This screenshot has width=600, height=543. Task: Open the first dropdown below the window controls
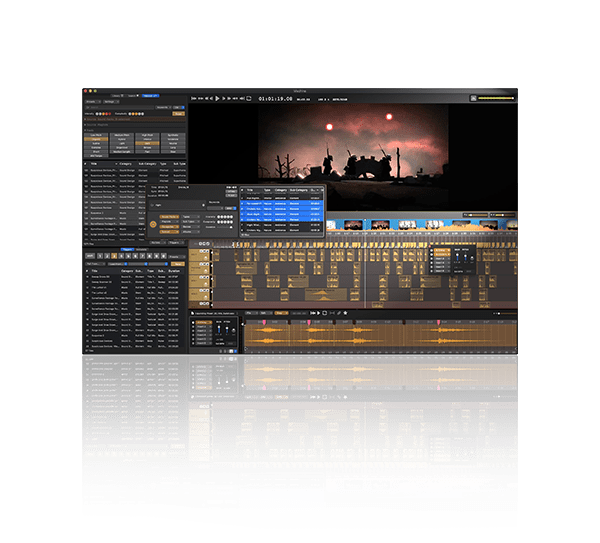(x=91, y=101)
